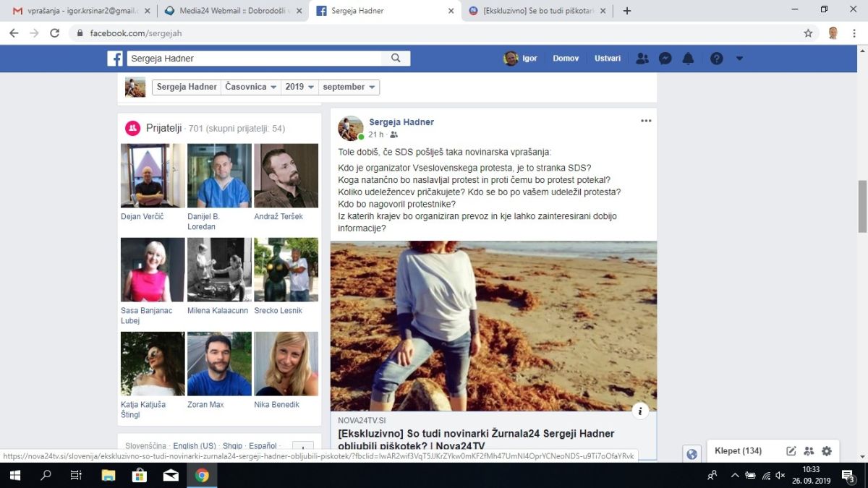Open post options three-dot menu

(x=646, y=121)
